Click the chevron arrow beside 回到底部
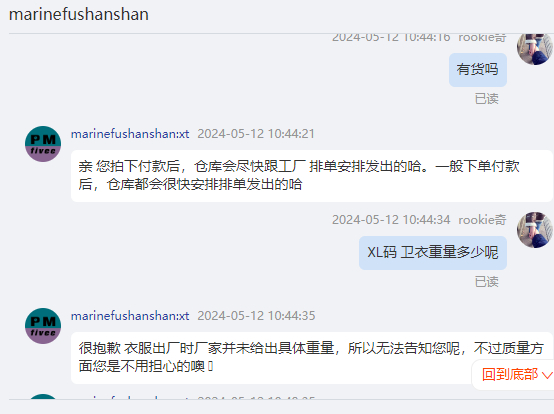The image size is (554, 414). tap(547, 375)
